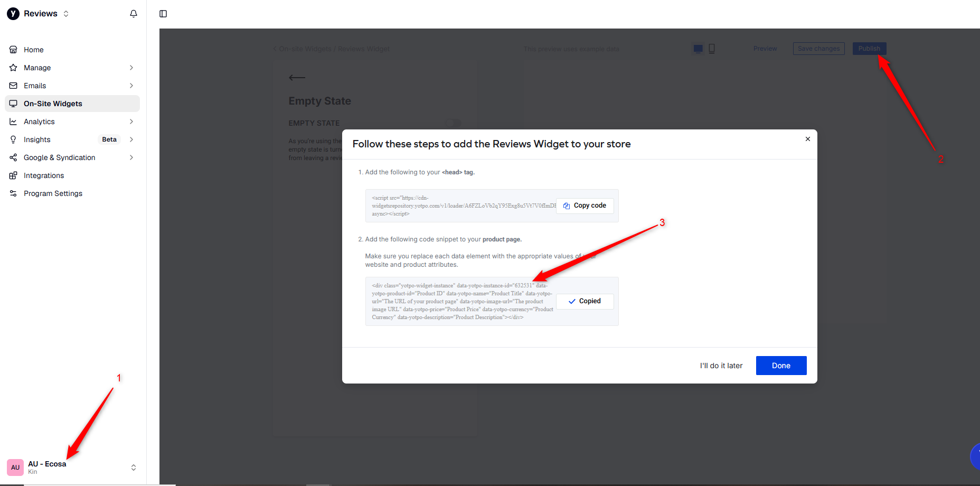Open the Reviews product switcher
Image resolution: width=980 pixels, height=486 pixels.
pyautogui.click(x=66, y=14)
